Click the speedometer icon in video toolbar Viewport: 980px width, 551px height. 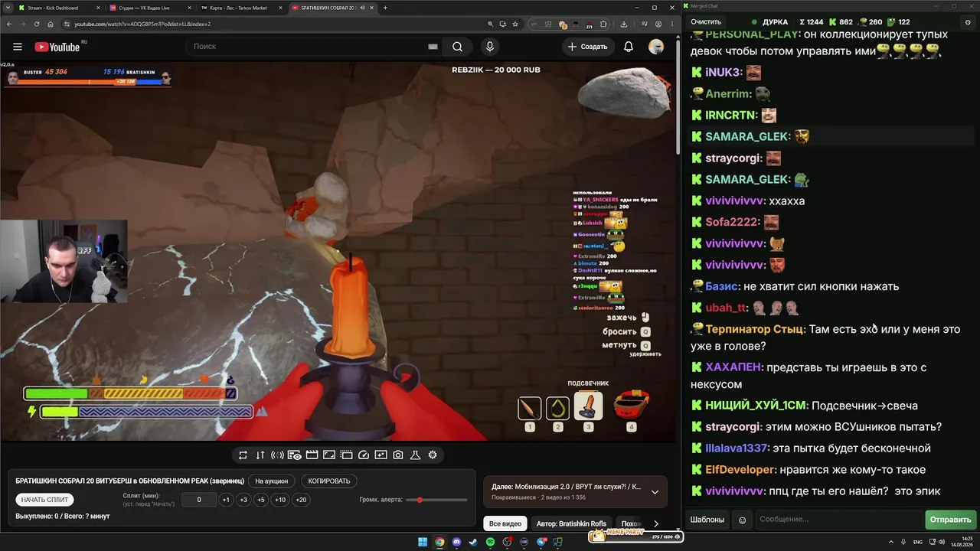[364, 455]
